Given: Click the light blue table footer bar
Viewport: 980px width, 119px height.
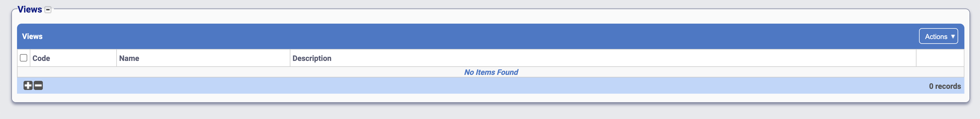Looking at the screenshot, I should 457,86.
